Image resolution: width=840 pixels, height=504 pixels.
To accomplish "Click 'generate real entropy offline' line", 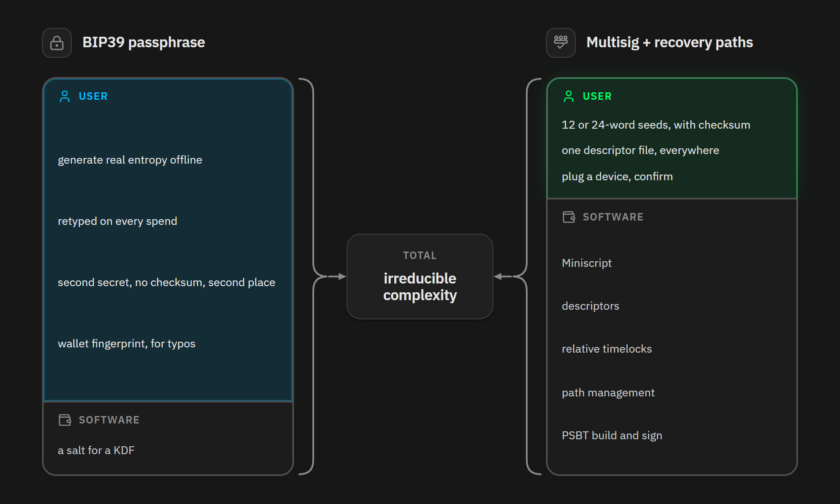I will [x=130, y=160].
